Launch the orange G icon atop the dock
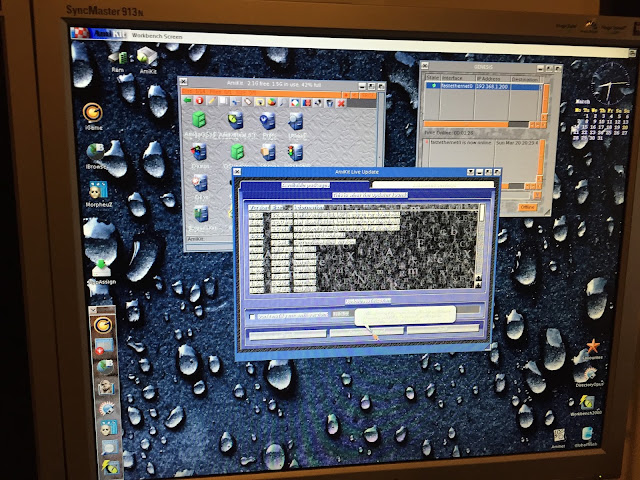Screen dimensions: 640x480 [103, 325]
